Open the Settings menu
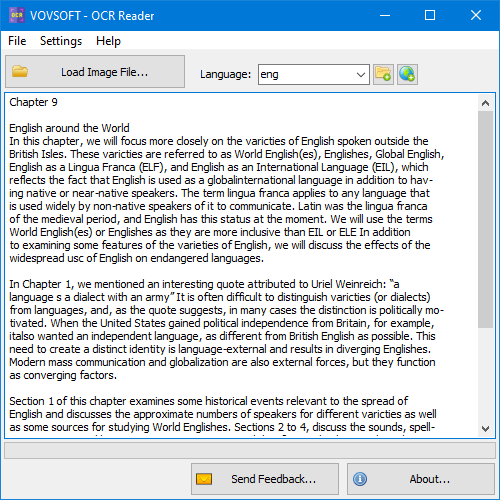This screenshot has width=500, height=500. click(61, 41)
